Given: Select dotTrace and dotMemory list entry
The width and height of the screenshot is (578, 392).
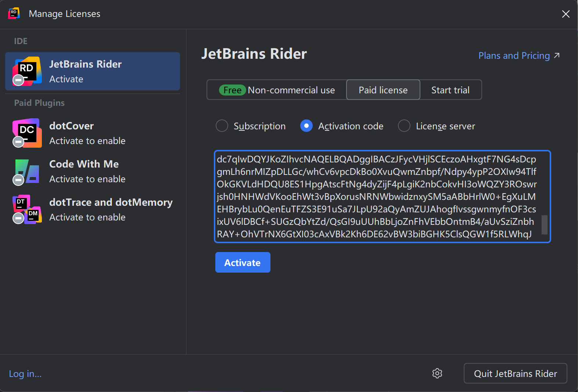Looking at the screenshot, I should coord(93,209).
